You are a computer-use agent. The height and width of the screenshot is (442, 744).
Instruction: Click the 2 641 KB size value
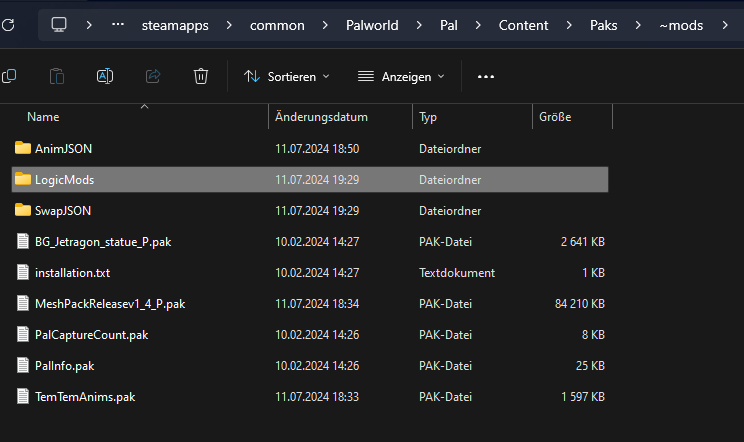pos(583,242)
